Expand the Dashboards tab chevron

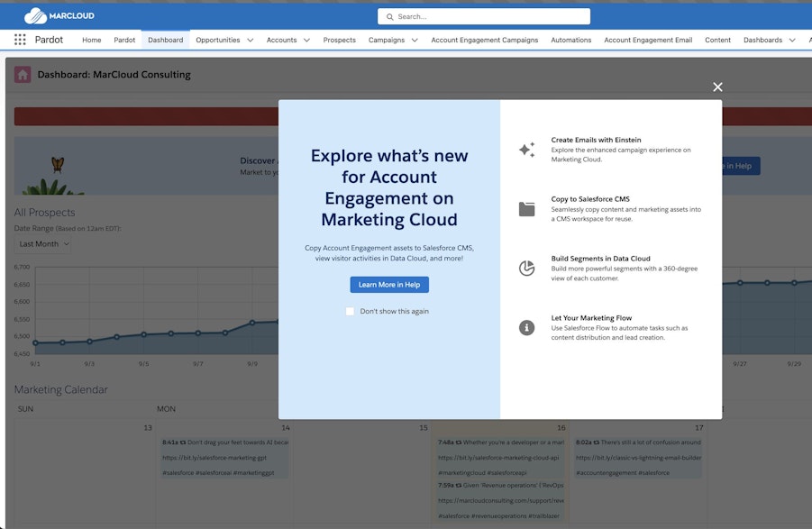click(x=792, y=40)
